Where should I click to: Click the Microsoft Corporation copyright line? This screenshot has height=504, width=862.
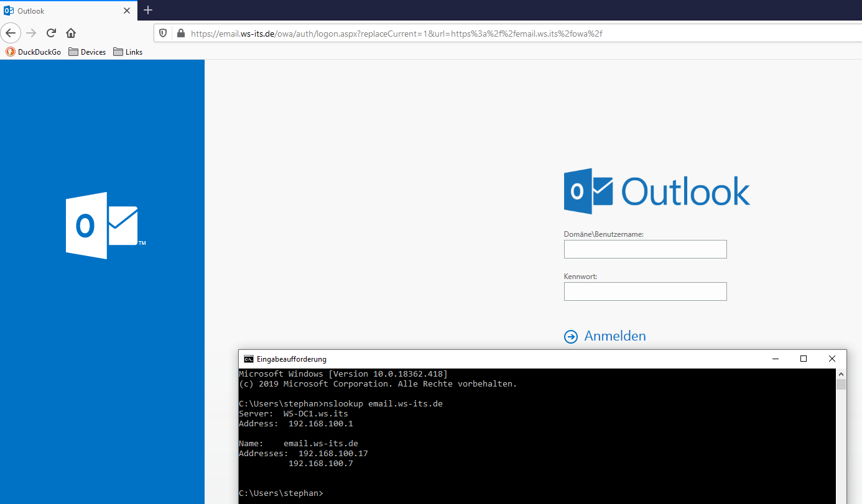[378, 384]
